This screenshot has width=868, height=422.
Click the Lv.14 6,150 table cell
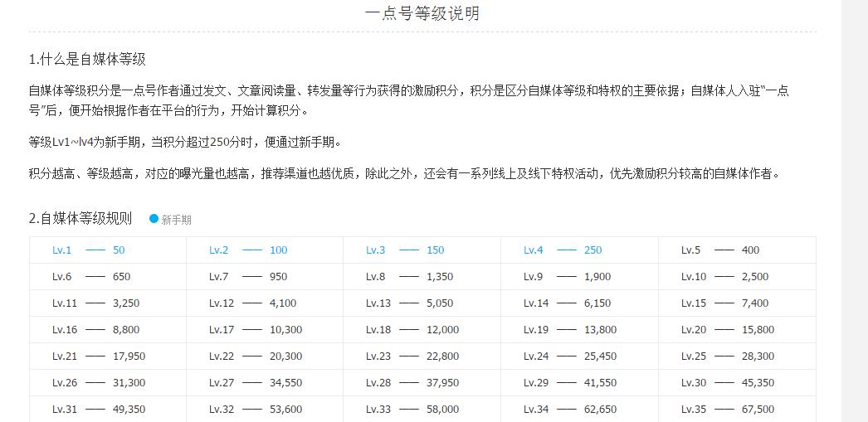[579, 303]
